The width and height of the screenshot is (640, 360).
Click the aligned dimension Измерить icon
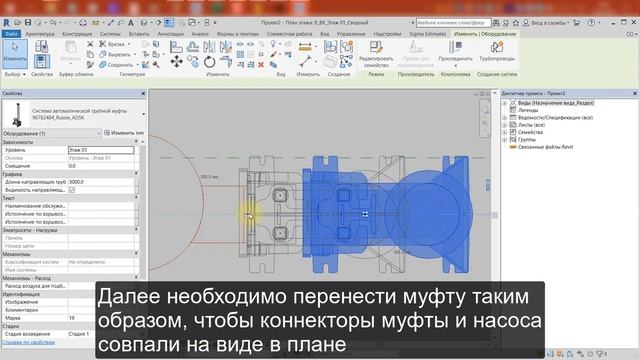pyautogui.click(x=305, y=47)
